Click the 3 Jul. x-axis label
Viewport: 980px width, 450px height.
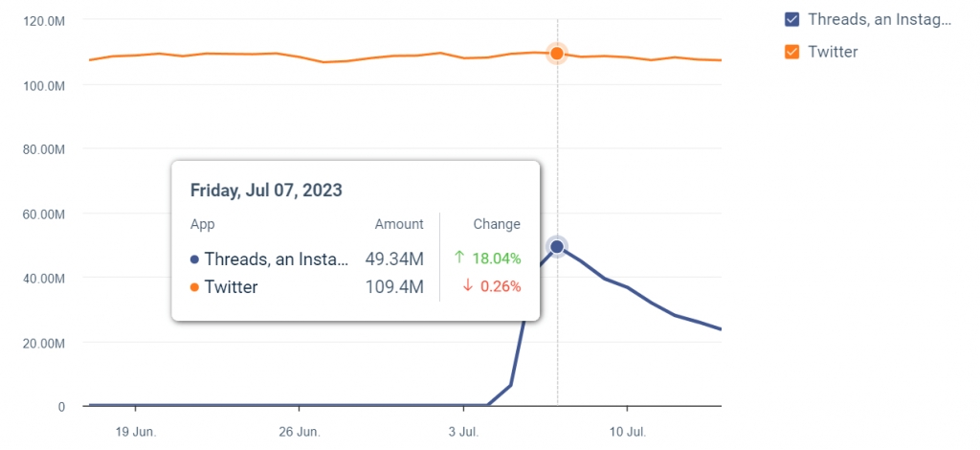(x=462, y=430)
